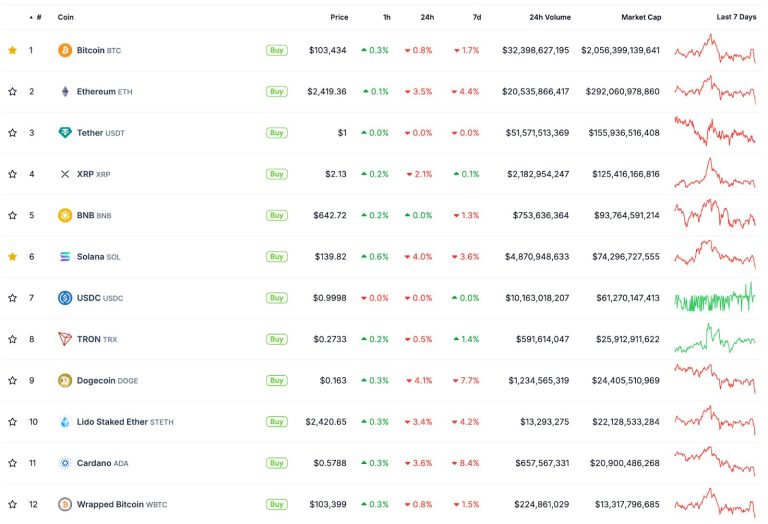Click Buy button for Cardano
This screenshot has height=524, width=768.
point(277,463)
